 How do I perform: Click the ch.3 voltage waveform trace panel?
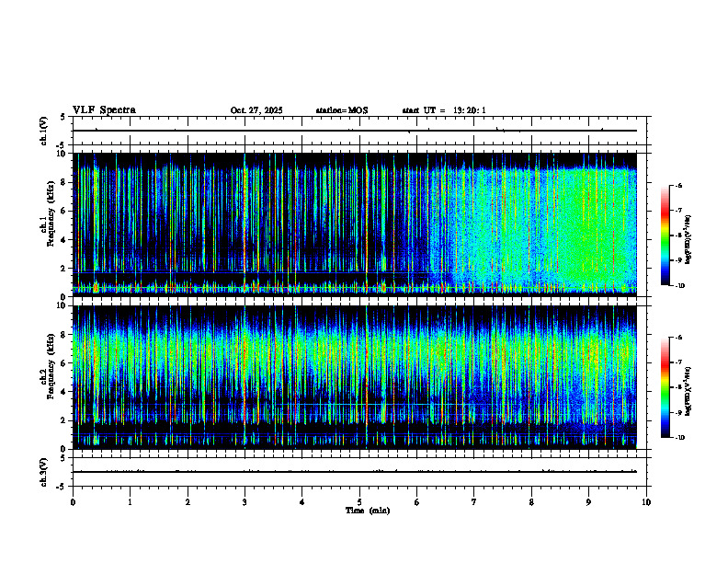click(359, 472)
